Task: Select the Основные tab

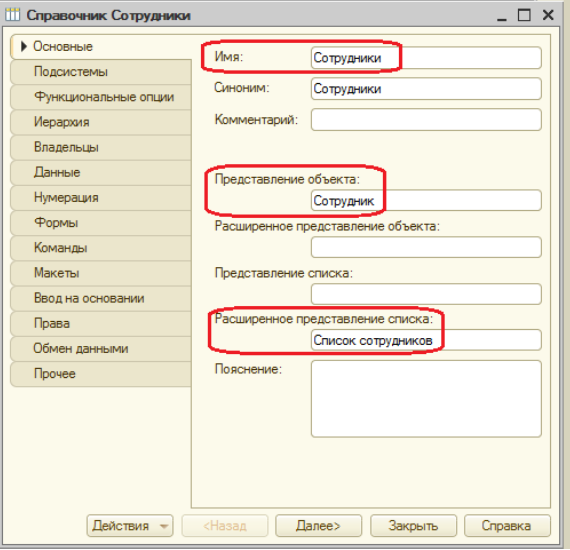Action: click(x=101, y=47)
